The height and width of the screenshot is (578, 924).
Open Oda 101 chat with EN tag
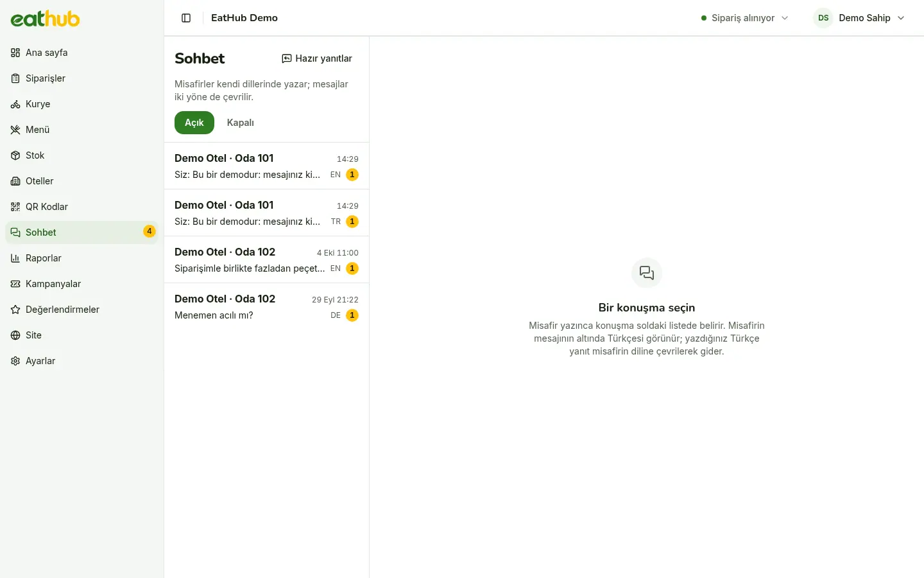(x=266, y=166)
